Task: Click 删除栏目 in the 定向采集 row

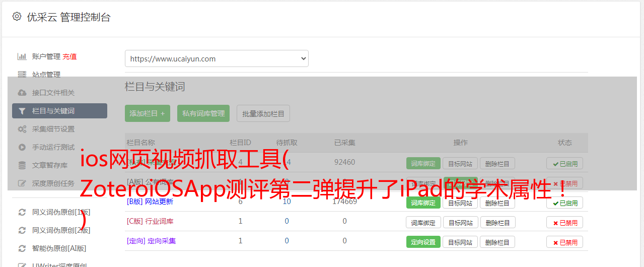Action: click(497, 242)
